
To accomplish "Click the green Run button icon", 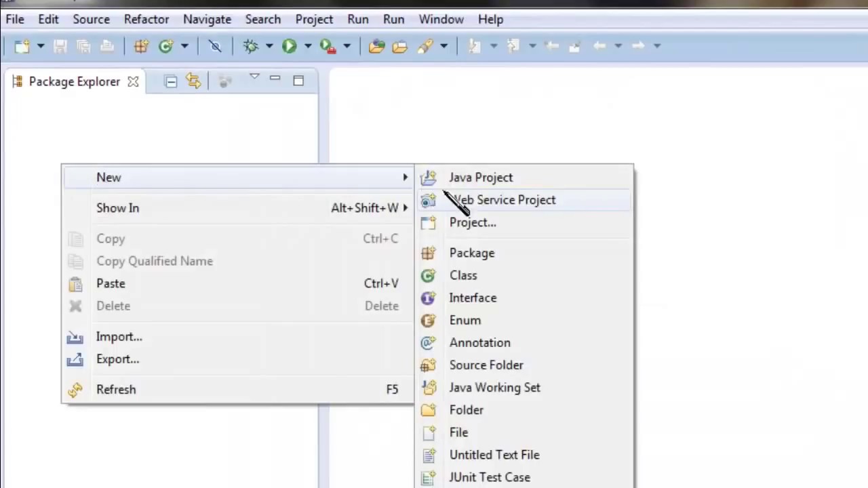I will tap(290, 46).
